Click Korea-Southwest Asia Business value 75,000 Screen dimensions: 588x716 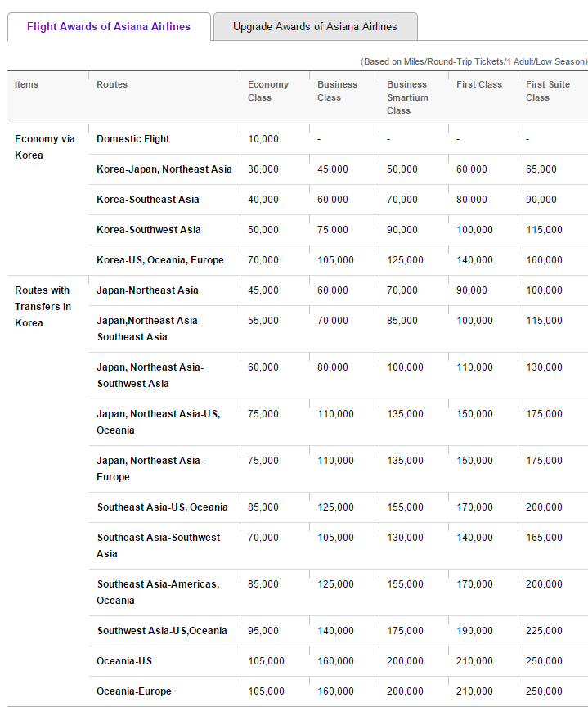click(332, 230)
